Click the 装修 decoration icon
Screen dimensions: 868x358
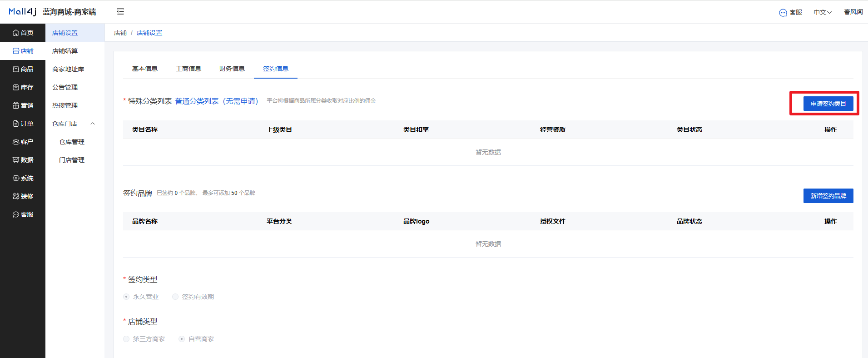tap(16, 196)
